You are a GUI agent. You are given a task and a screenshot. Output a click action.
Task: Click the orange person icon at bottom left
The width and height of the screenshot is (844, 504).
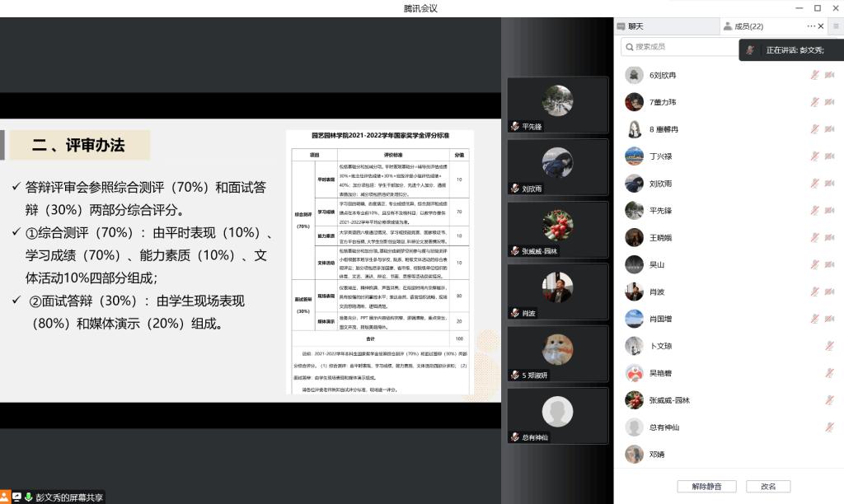pos(6,497)
